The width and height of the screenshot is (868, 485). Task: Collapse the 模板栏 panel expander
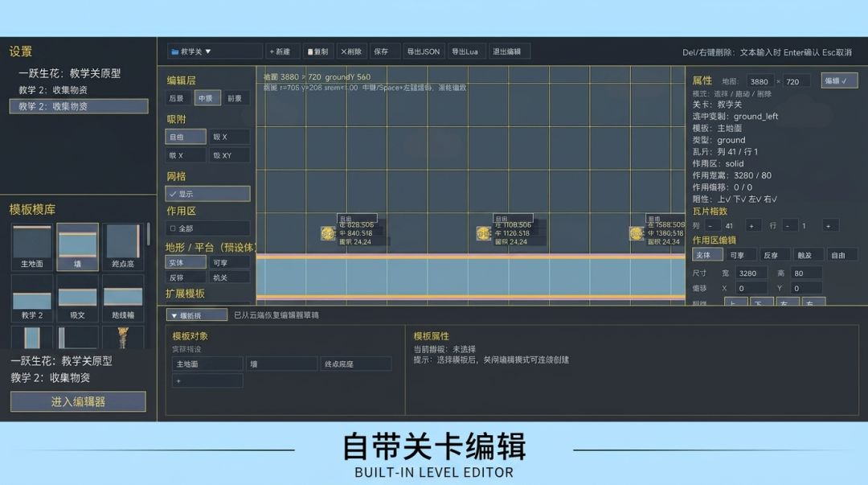click(x=197, y=314)
